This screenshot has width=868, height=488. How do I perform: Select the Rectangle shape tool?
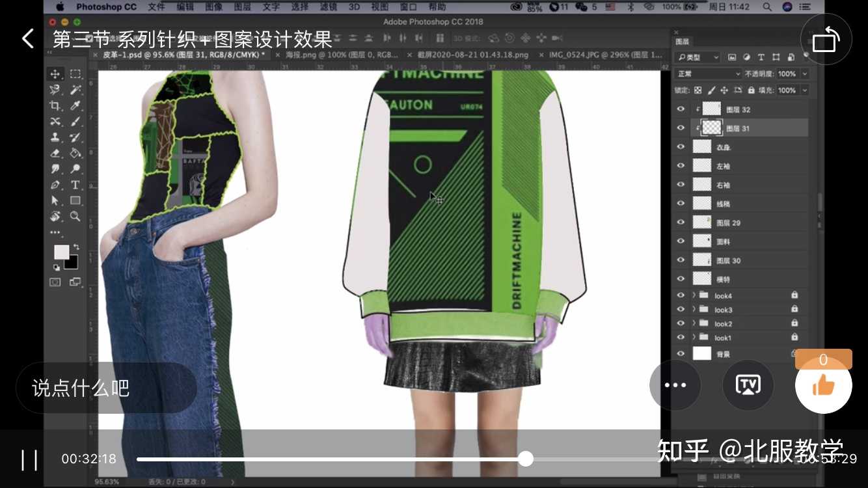pos(75,200)
